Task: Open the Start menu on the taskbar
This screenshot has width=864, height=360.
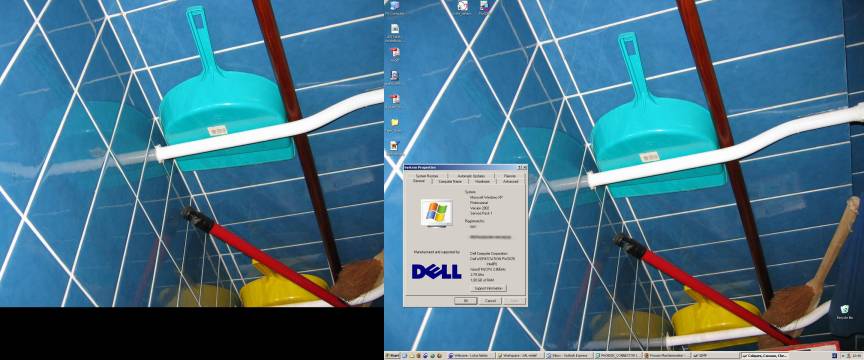Action: (x=392, y=356)
